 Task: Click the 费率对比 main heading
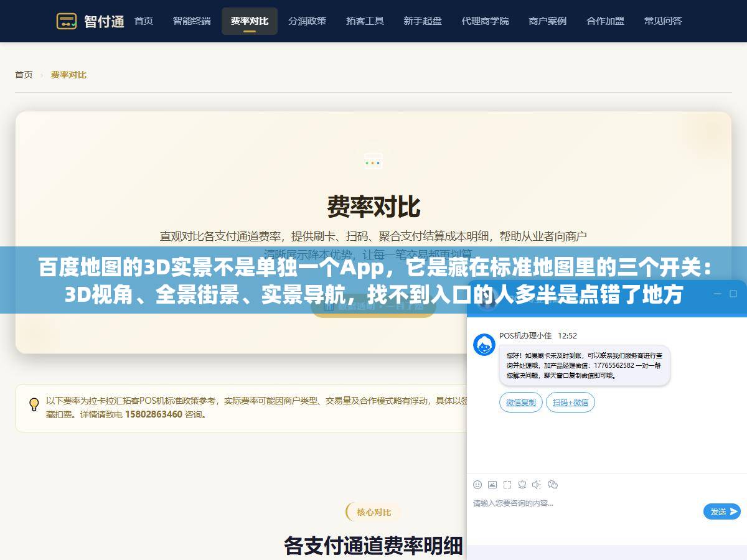click(x=374, y=207)
